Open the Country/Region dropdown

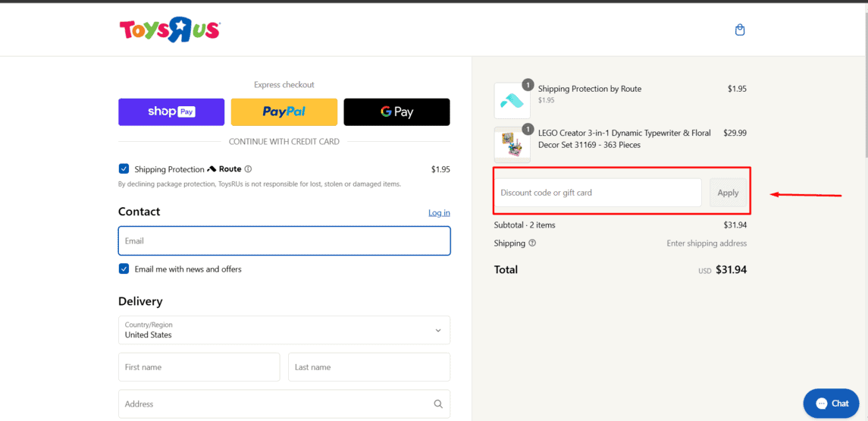(x=284, y=330)
